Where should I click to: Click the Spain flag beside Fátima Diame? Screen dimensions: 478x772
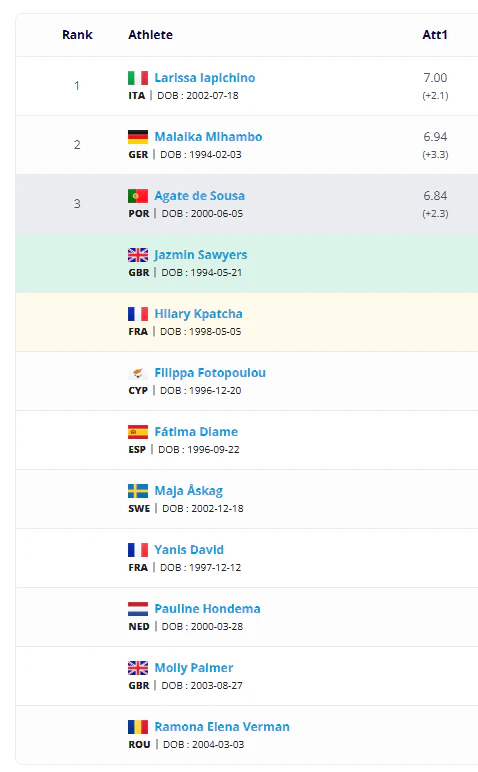(x=138, y=432)
